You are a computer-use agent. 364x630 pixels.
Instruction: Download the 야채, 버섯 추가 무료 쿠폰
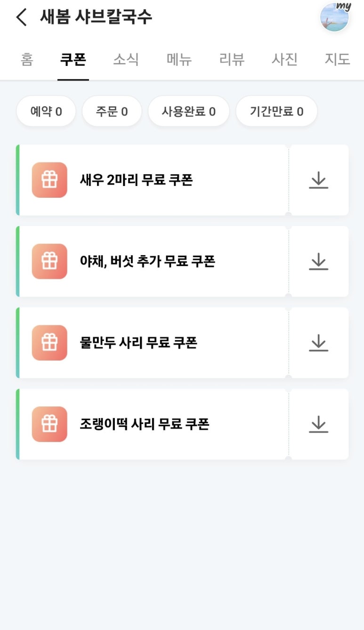319,261
